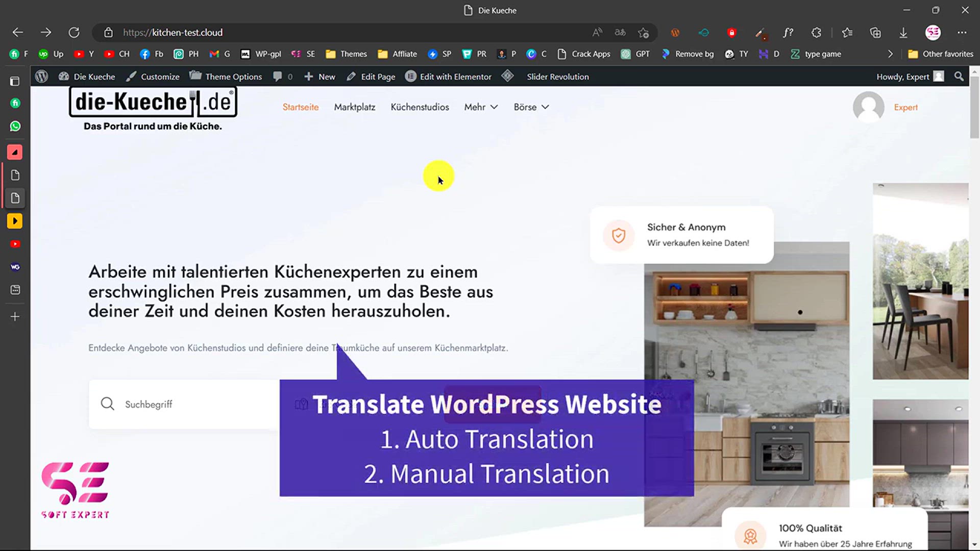The image size is (980, 551).
Task: Click the Sicher & Anonym shield icon
Action: pos(619,235)
